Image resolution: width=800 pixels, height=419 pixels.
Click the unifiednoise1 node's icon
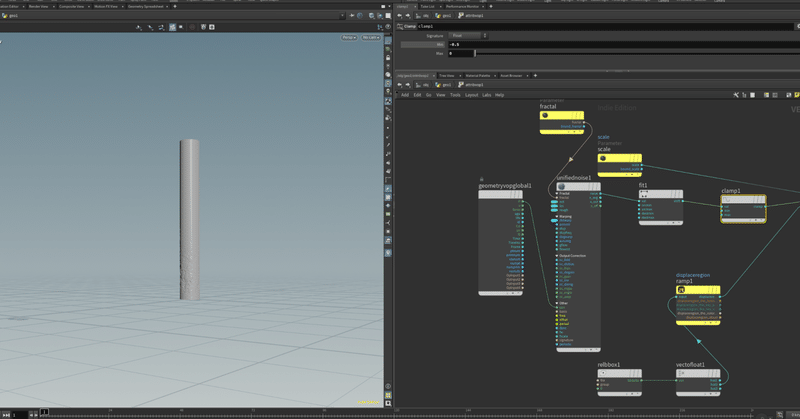[x=561, y=187]
